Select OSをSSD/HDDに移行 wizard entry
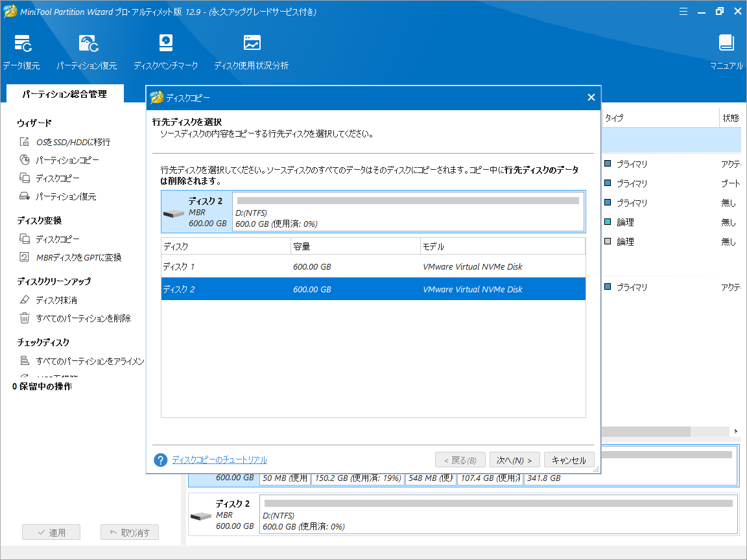Viewport: 747px width, 560px height. coord(73,142)
